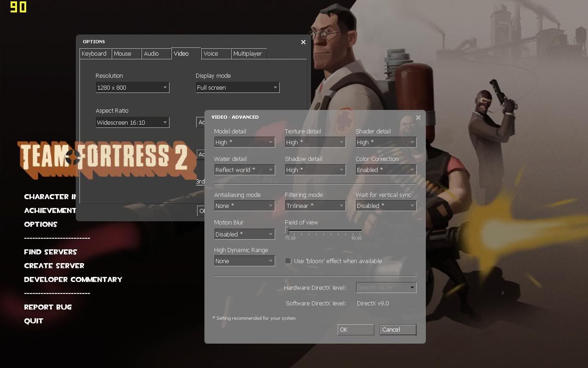Close the Video Advanced dialog
The width and height of the screenshot is (588, 368).
point(418,117)
